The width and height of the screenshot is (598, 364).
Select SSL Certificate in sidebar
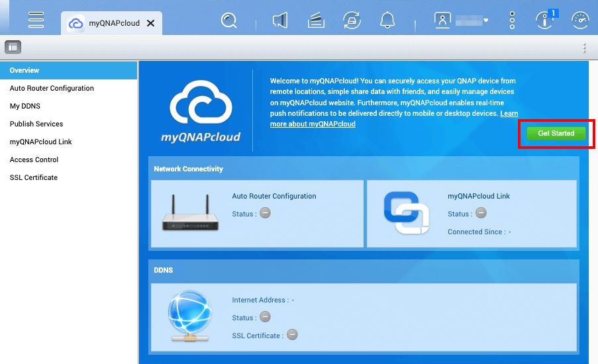(34, 177)
